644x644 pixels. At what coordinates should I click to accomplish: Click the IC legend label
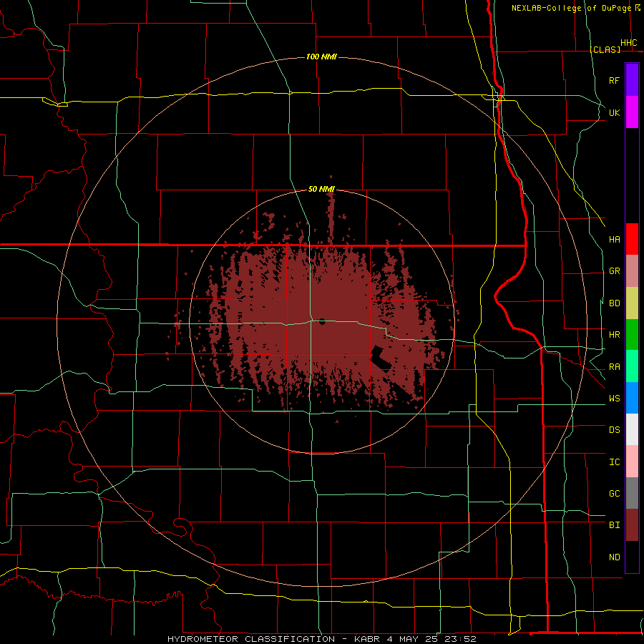pyautogui.click(x=614, y=462)
